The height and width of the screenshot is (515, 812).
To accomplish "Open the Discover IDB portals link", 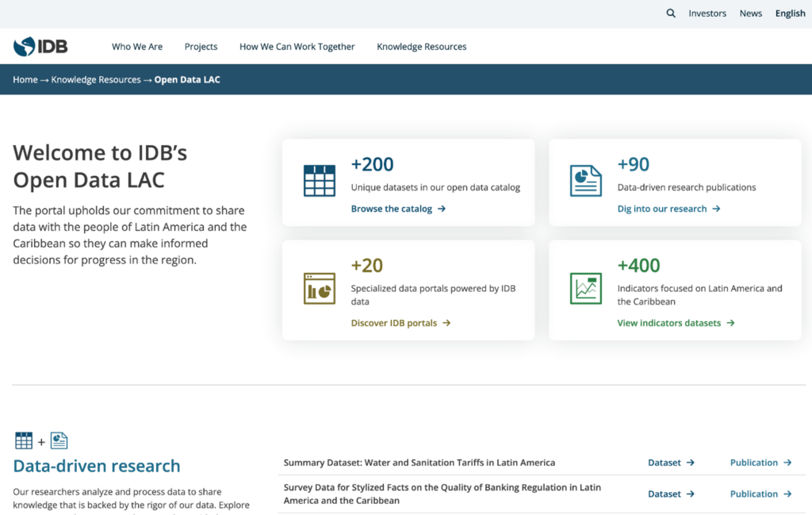I will pos(400,323).
